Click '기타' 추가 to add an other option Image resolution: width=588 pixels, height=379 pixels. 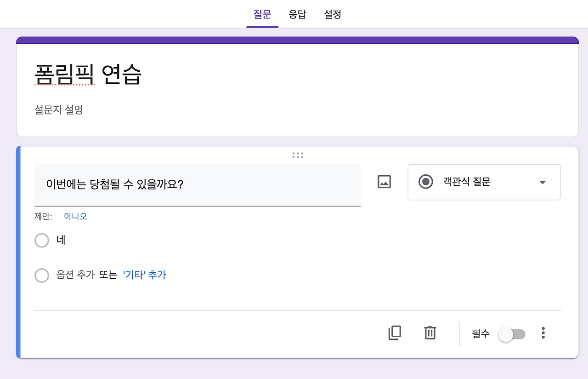(x=146, y=275)
